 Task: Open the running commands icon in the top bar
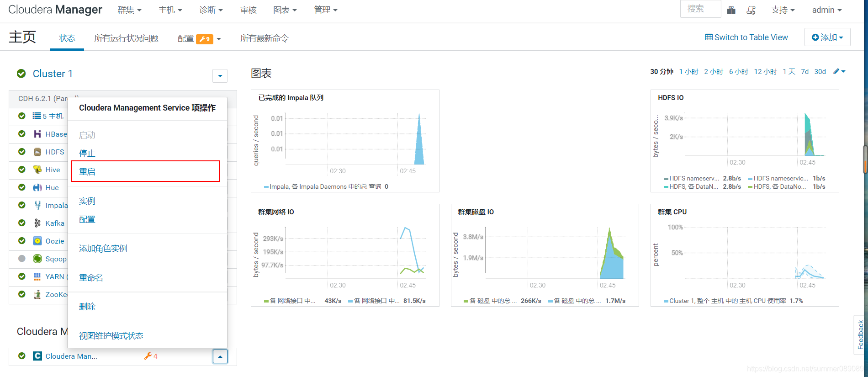click(751, 10)
